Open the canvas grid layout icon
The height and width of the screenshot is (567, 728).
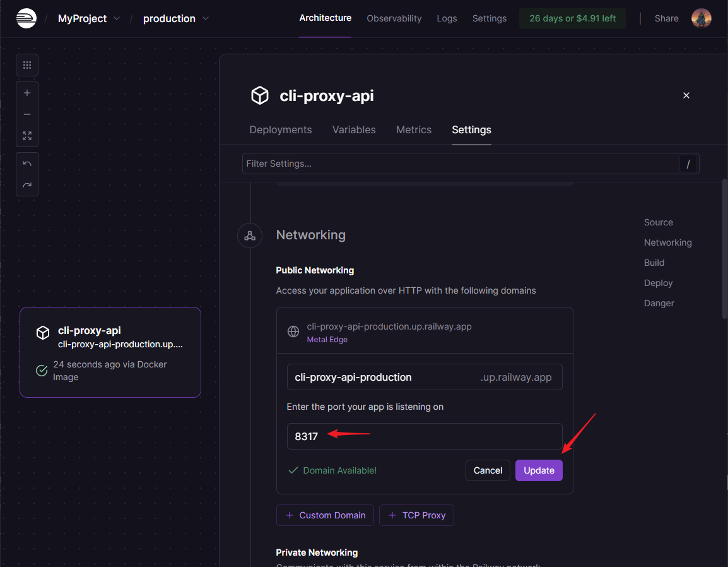click(27, 65)
